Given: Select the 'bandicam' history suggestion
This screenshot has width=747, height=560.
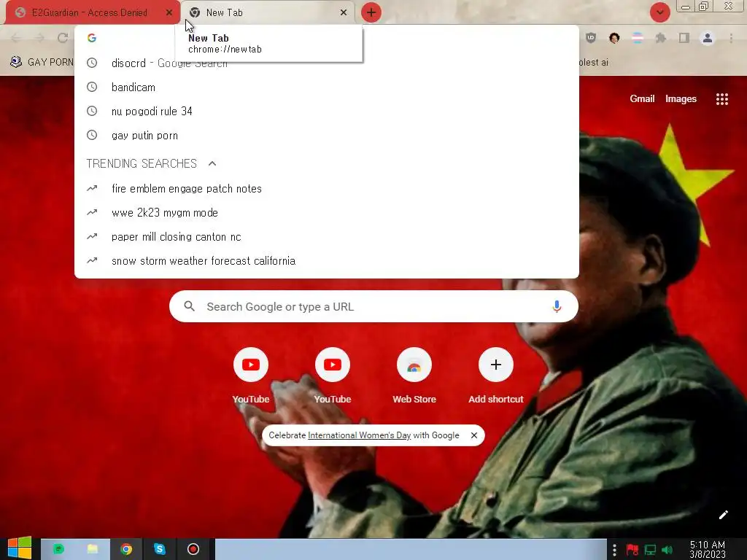Looking at the screenshot, I should tap(327, 87).
